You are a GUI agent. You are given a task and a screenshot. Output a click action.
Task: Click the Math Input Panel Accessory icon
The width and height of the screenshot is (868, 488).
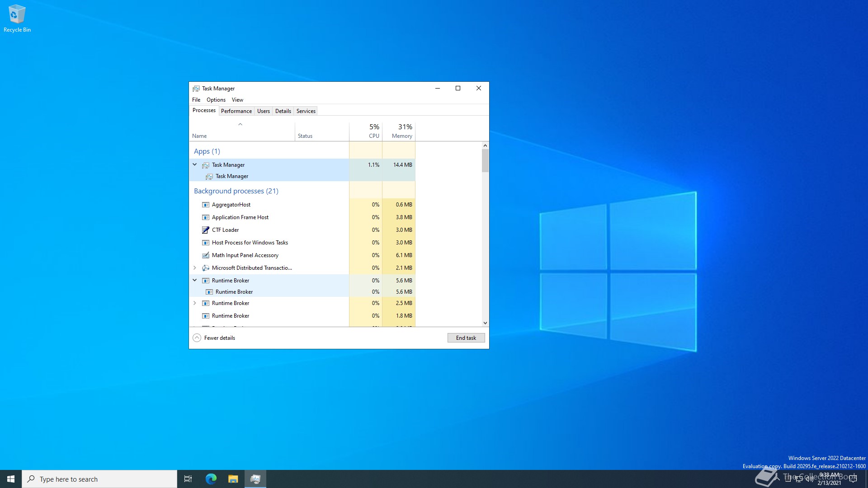click(x=206, y=255)
